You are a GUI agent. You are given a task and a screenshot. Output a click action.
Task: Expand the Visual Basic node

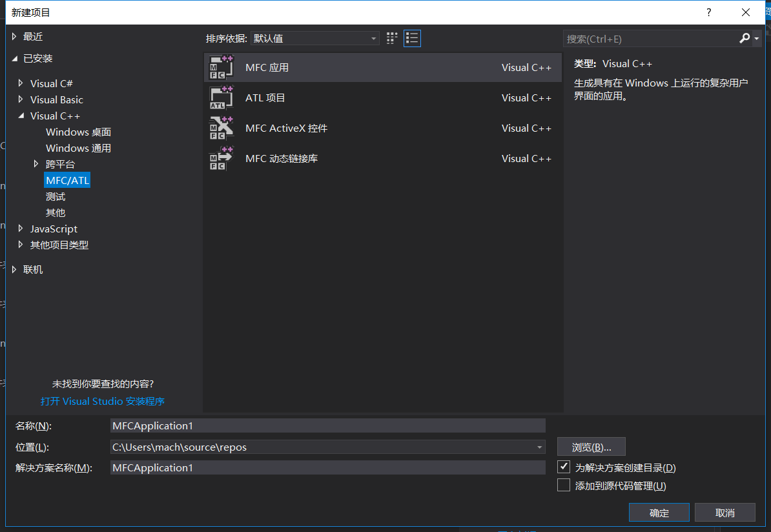21,99
